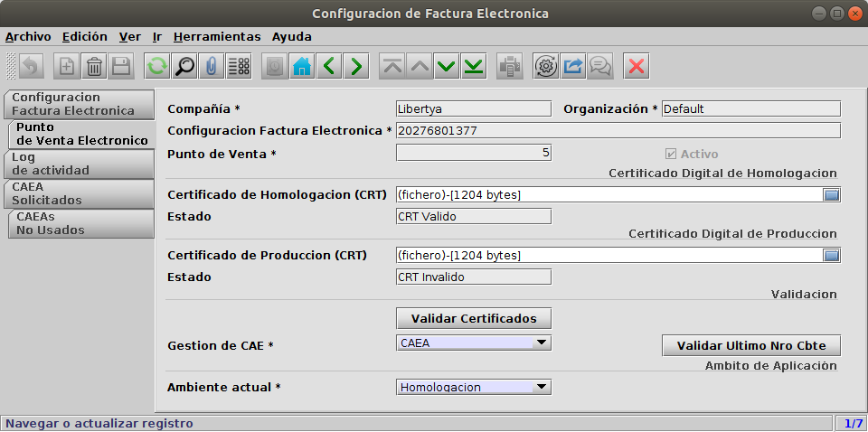Click the trash can Delete record icon
Image resolution: width=868 pixels, height=432 pixels.
[x=94, y=67]
